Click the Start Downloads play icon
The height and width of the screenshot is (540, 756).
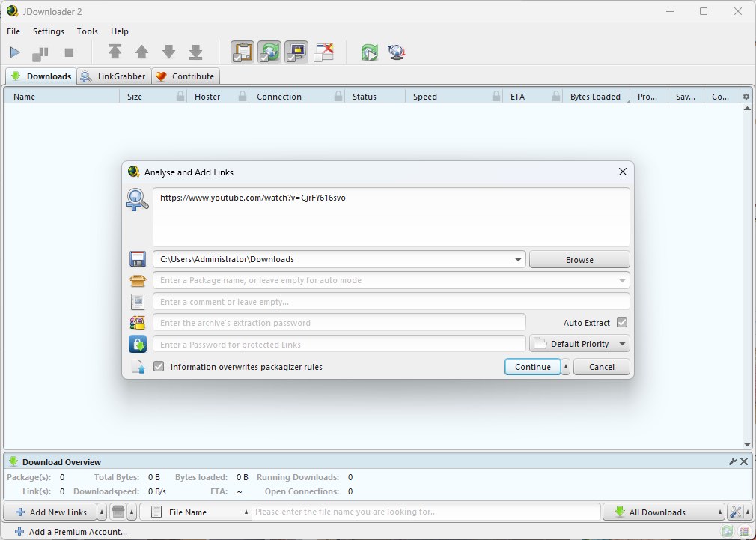(15, 52)
